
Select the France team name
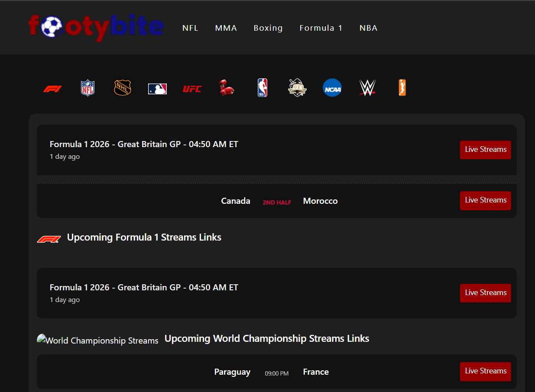(x=316, y=372)
